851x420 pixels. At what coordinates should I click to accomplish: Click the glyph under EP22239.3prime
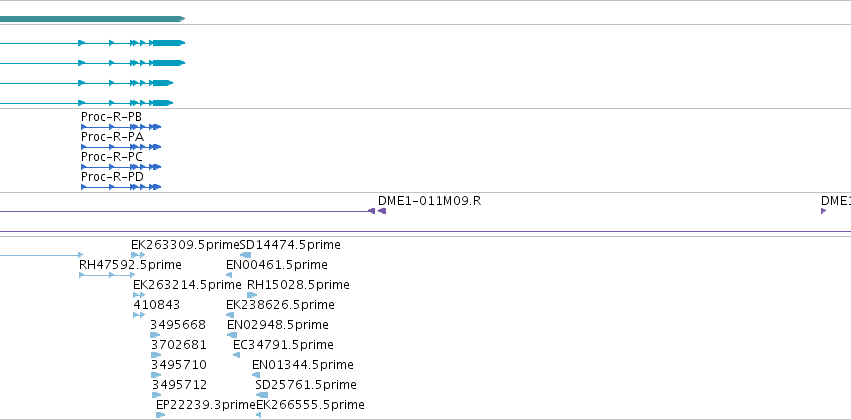(161, 415)
